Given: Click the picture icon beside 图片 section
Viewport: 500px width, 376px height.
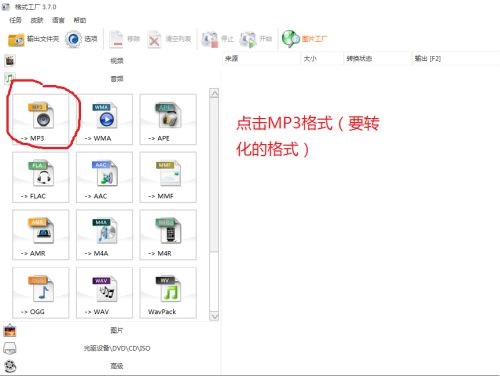Looking at the screenshot, I should coord(10,330).
